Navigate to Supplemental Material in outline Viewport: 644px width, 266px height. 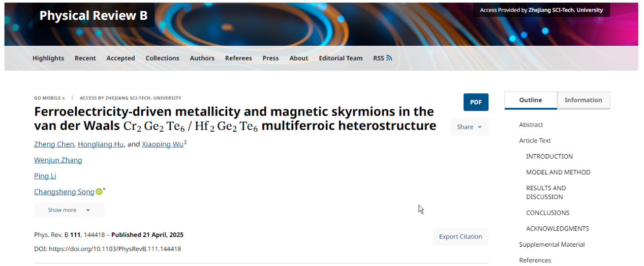click(x=551, y=245)
